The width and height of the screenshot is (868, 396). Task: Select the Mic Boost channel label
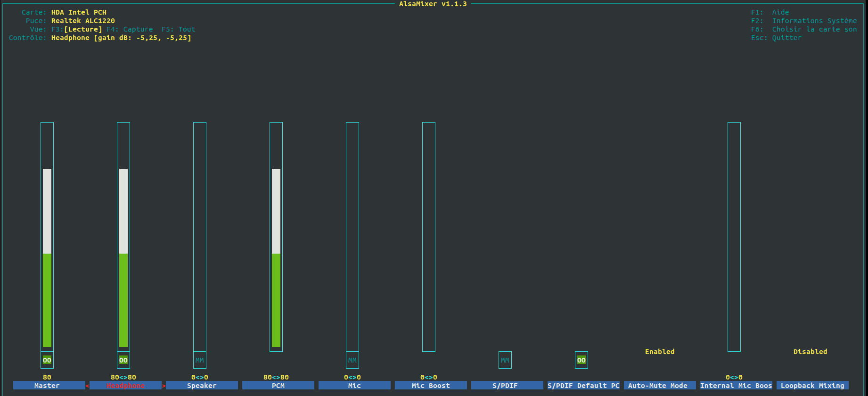pos(431,386)
